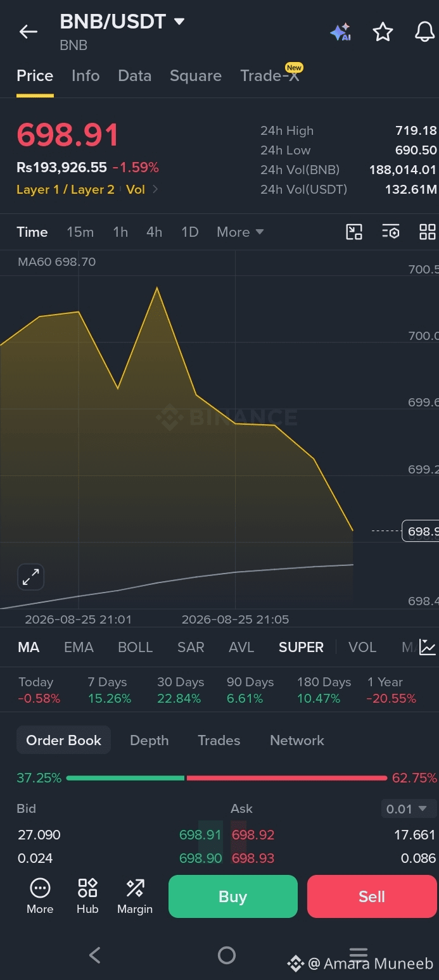The height and width of the screenshot is (980, 439).
Task: Open the Hub icon
Action: [x=87, y=896]
